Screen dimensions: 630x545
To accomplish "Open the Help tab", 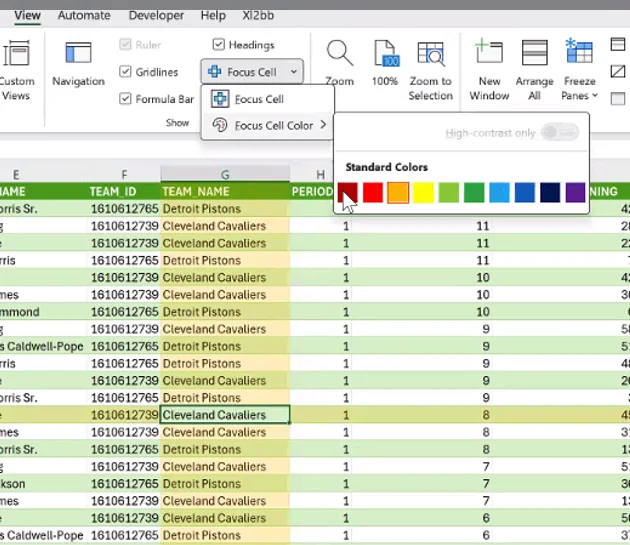I will click(x=213, y=15).
